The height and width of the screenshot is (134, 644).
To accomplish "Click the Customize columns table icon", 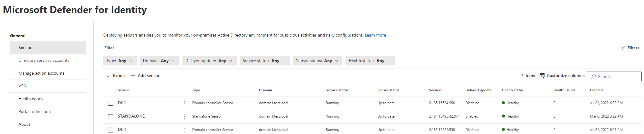I will pyautogui.click(x=542, y=76).
